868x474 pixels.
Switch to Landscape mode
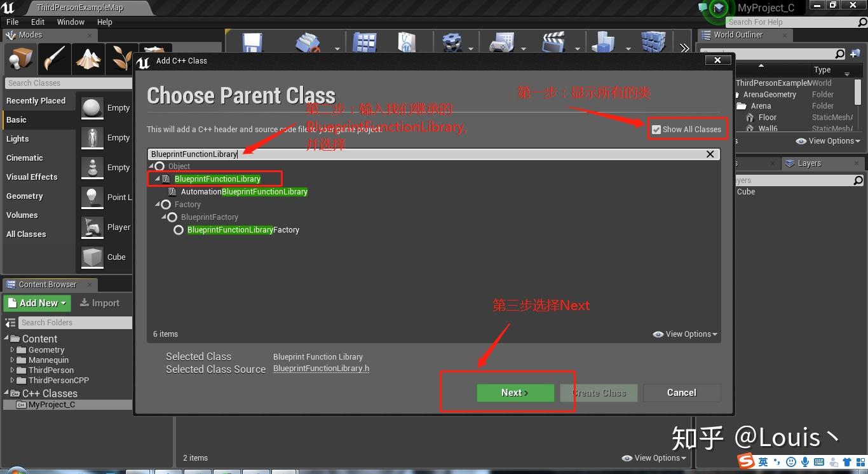coord(88,58)
